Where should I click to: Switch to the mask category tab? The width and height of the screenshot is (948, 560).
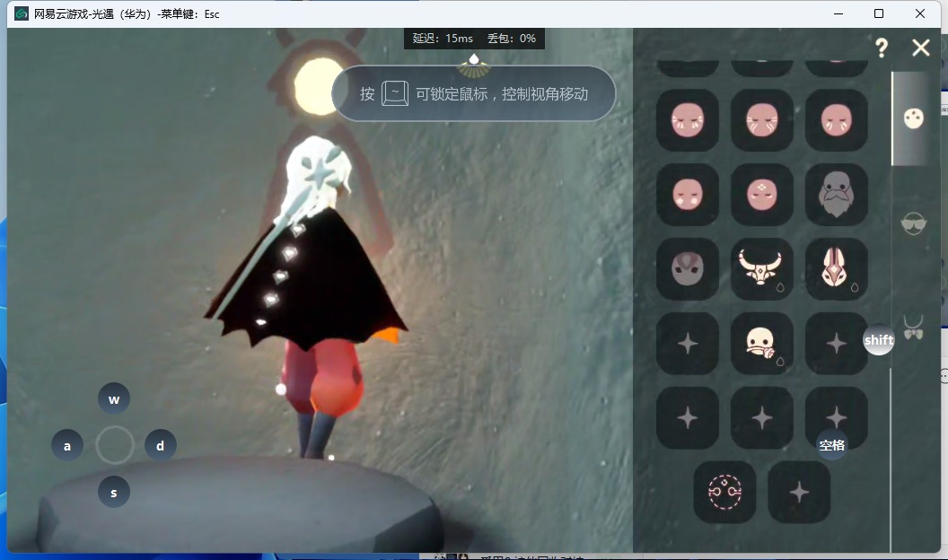tap(914, 118)
